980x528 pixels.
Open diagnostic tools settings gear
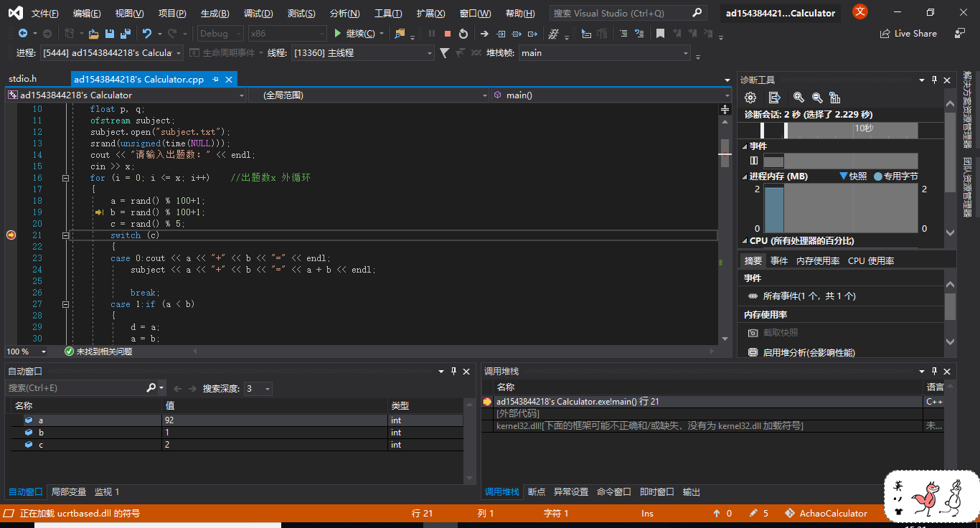coord(750,98)
